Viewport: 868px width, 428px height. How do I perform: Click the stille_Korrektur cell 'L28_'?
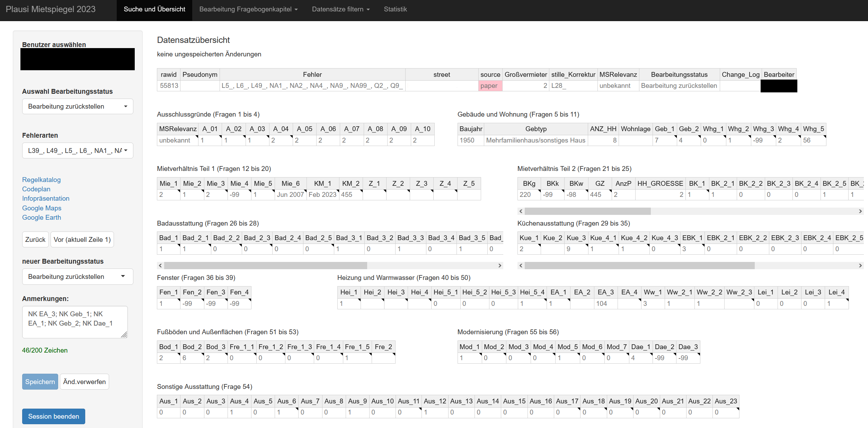573,85
